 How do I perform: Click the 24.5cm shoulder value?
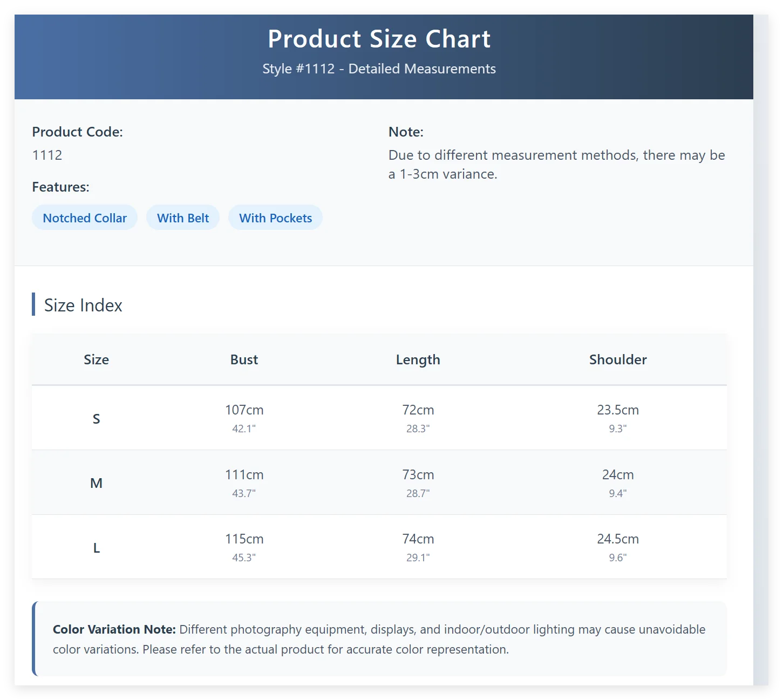[618, 539]
